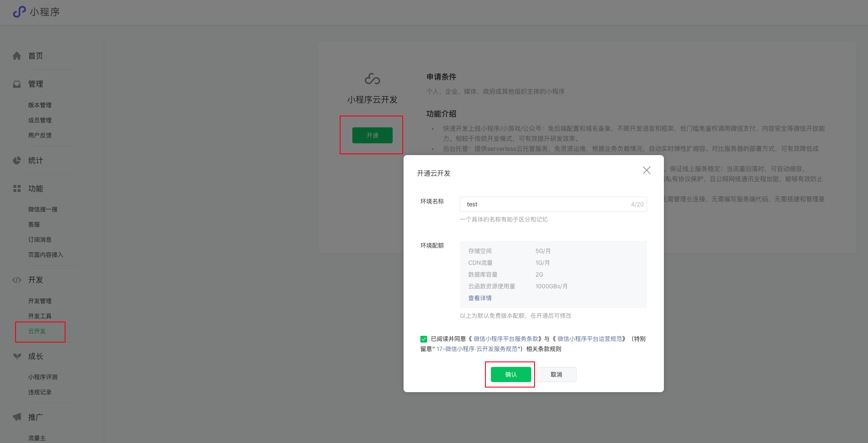
Task: Open the 查看详情 quota link
Action: tap(480, 298)
